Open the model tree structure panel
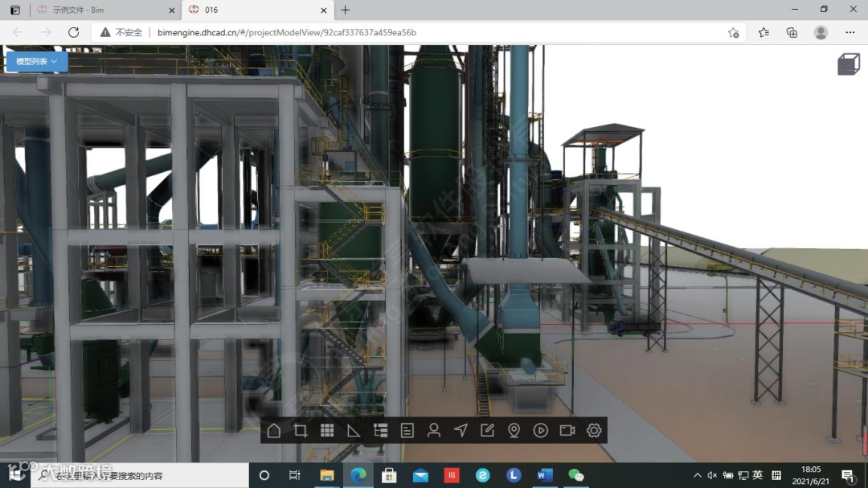 (x=381, y=430)
